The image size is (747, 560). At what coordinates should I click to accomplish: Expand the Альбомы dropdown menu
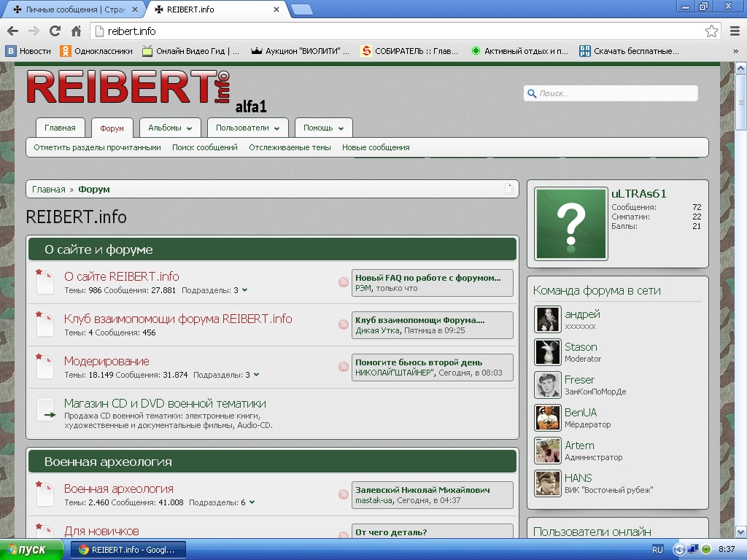(x=170, y=128)
